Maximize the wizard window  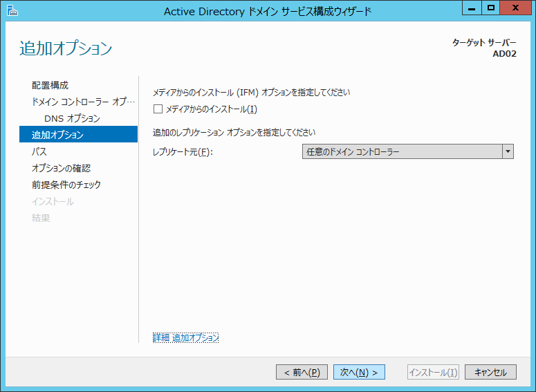pos(491,8)
